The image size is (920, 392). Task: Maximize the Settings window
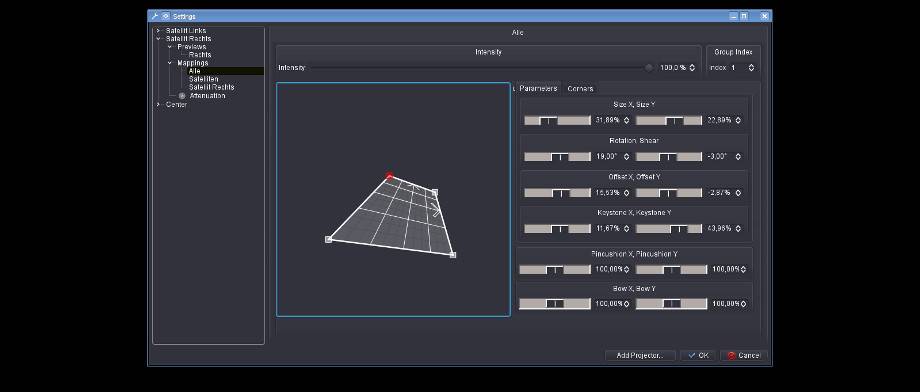coord(743,16)
